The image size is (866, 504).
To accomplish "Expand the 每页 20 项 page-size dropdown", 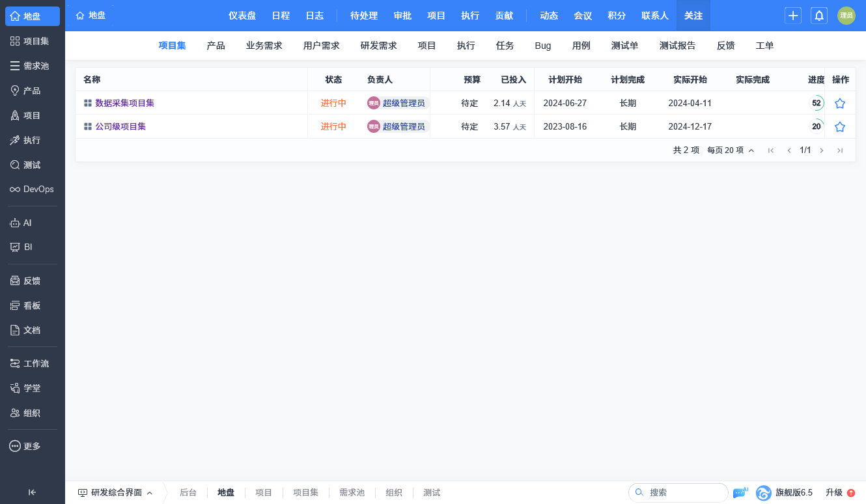I will tap(731, 150).
